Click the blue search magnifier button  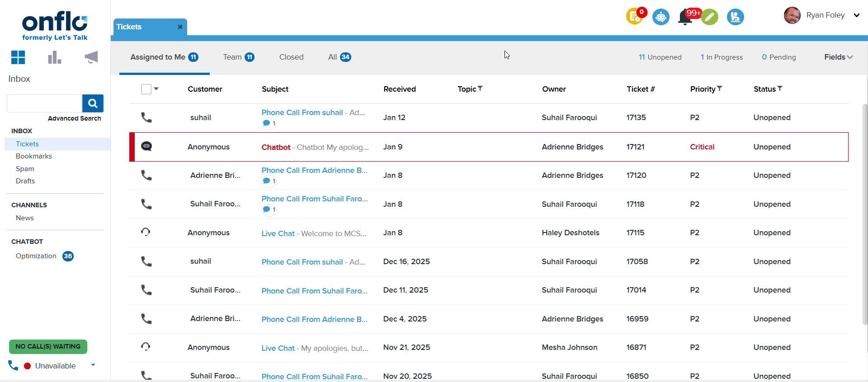[x=93, y=103]
